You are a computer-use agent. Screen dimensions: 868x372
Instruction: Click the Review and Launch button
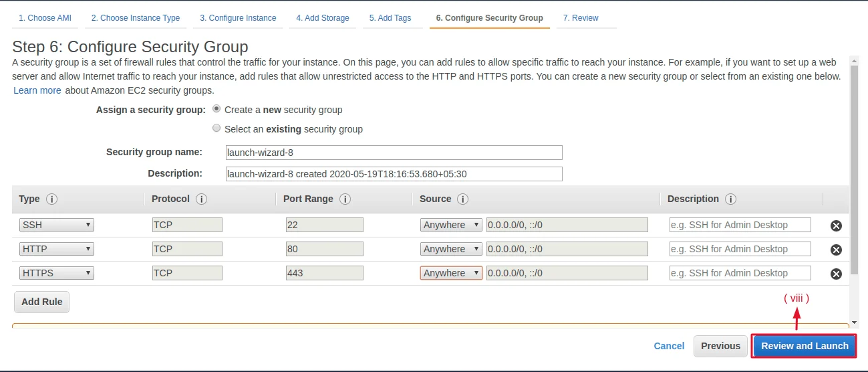[805, 346]
